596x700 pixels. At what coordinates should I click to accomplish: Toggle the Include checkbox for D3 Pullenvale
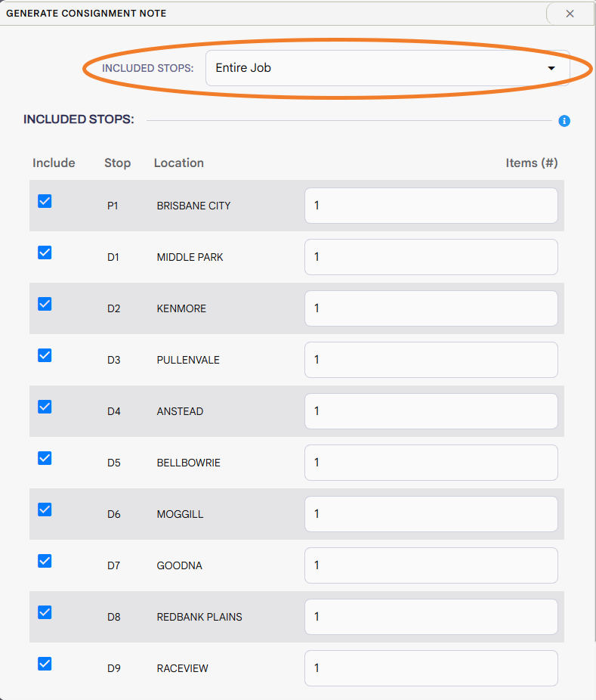pyautogui.click(x=45, y=355)
